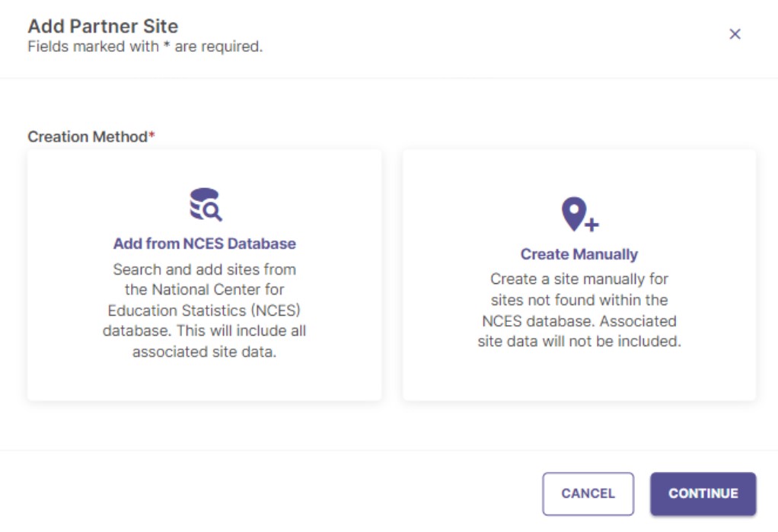Click the Fields marked with * are required note
This screenshot has width=778, height=532.
click(145, 46)
